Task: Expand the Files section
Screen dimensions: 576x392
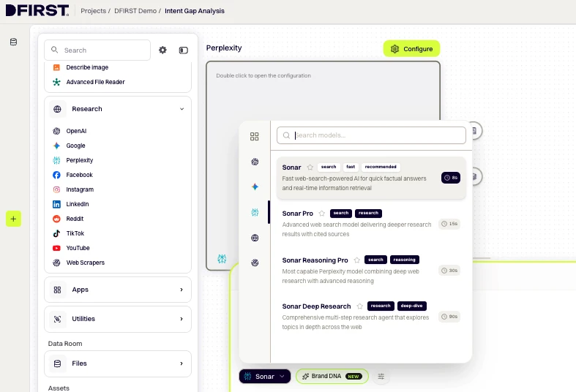Action: [x=118, y=363]
